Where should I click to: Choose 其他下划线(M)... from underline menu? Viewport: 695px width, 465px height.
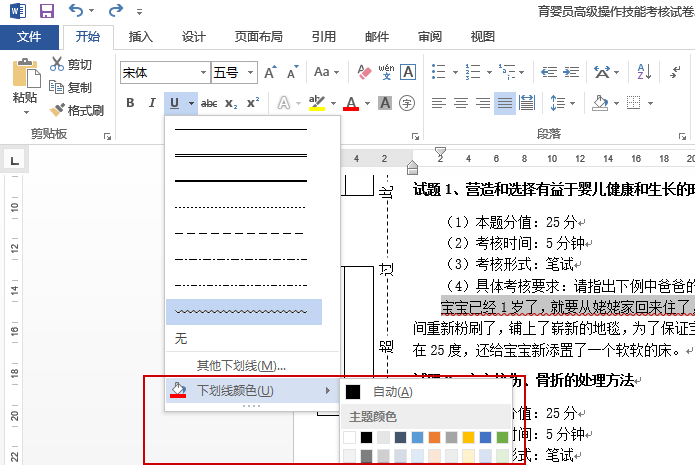(241, 366)
